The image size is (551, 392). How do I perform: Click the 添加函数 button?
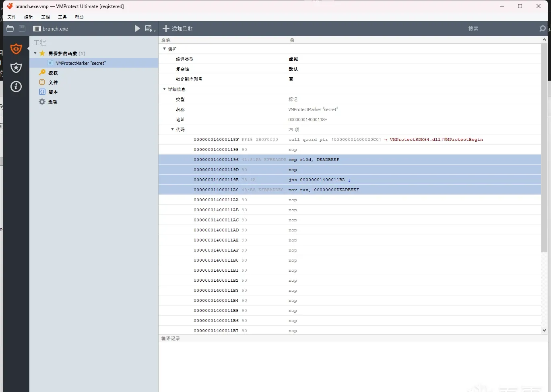click(x=177, y=29)
